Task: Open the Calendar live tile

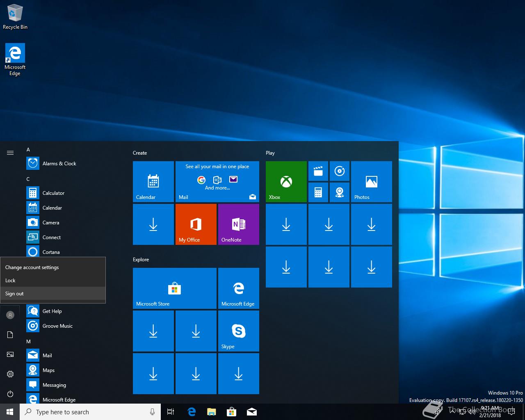Action: pyautogui.click(x=153, y=182)
